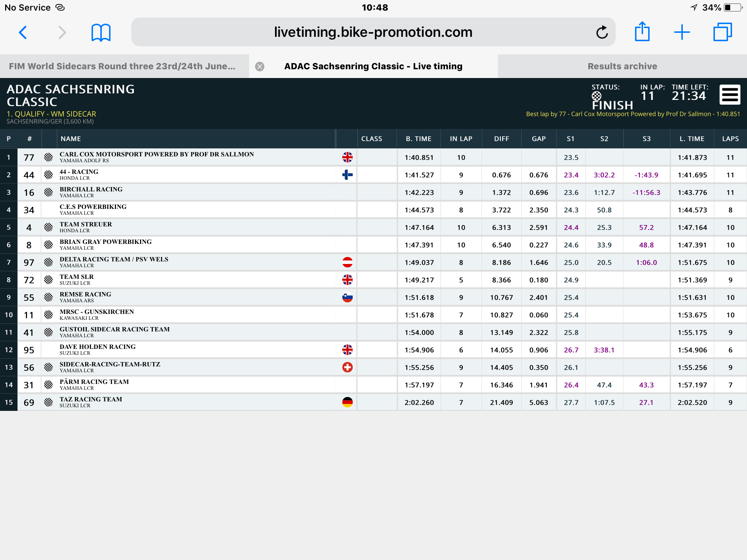The width and height of the screenshot is (747, 560).
Task: Select C.E.S Powerbiking team name
Action: click(93, 207)
